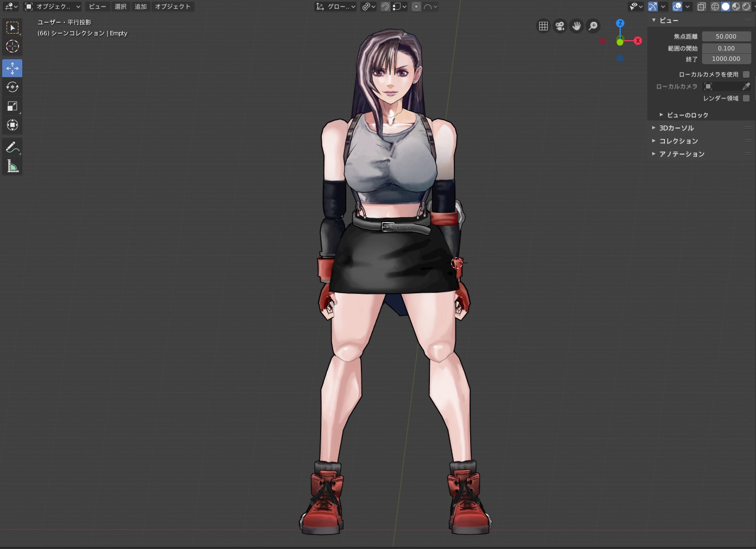Toggle snapping magnet on
This screenshot has height=549, width=756.
pos(385,7)
